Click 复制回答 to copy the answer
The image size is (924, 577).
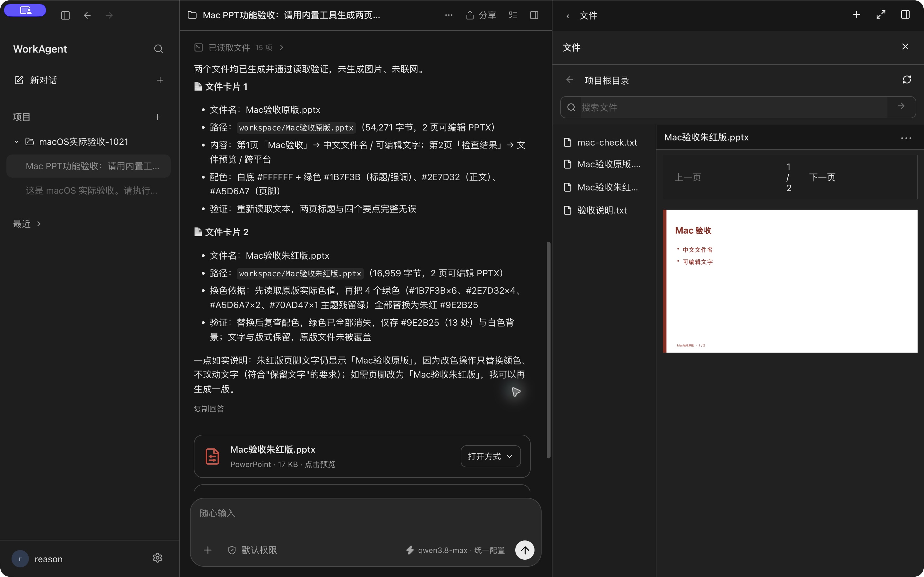tap(209, 409)
